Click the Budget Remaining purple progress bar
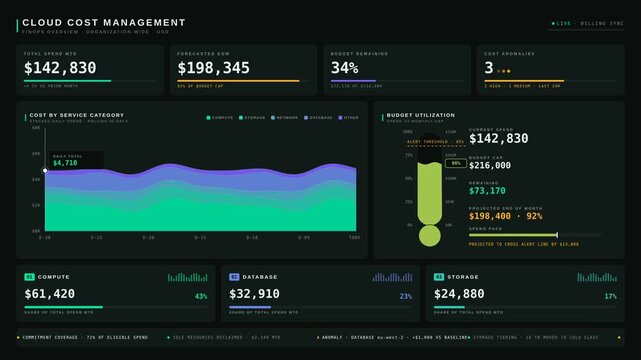Screen dimensions: 641x360 pyautogui.click(x=353, y=81)
